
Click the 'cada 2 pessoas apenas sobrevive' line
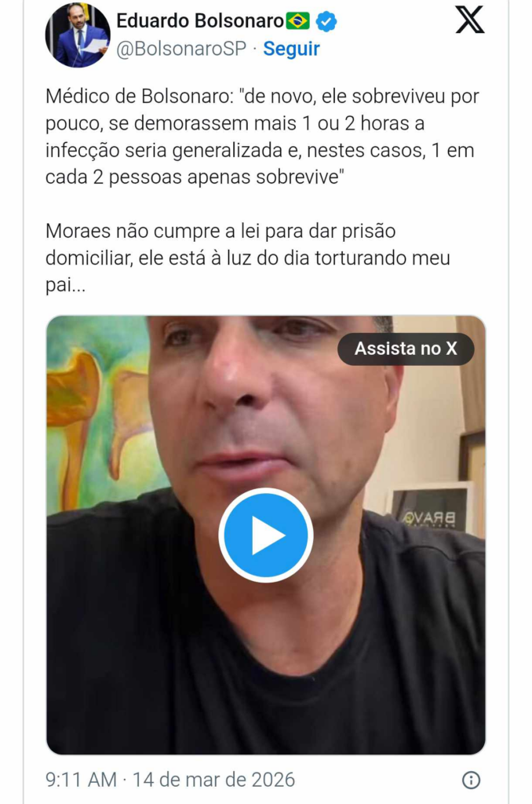(x=195, y=177)
